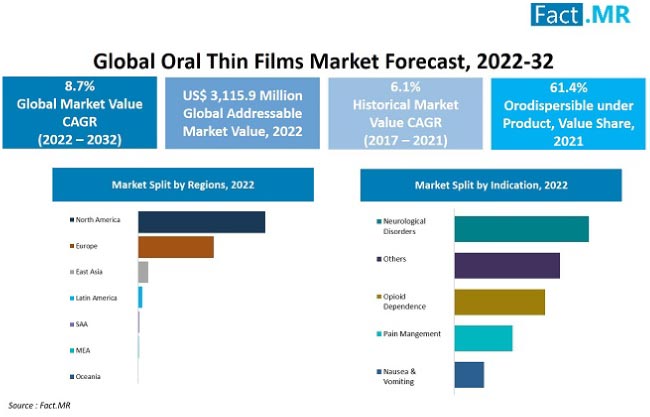Select the chart title 'Global Oral Thin Films Market Forecast'
The width and height of the screenshot is (650, 417).
pyautogui.click(x=323, y=61)
